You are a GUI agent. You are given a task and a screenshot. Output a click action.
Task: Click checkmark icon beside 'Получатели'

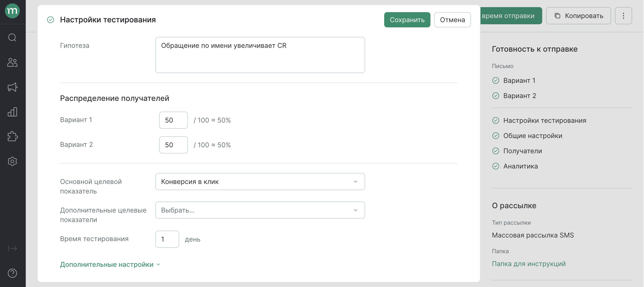(496, 151)
